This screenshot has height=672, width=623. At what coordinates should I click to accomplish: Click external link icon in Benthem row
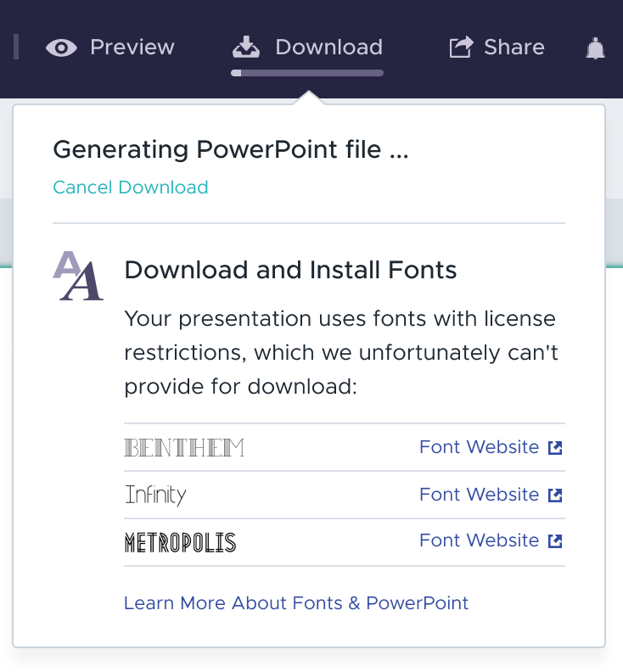point(555,448)
